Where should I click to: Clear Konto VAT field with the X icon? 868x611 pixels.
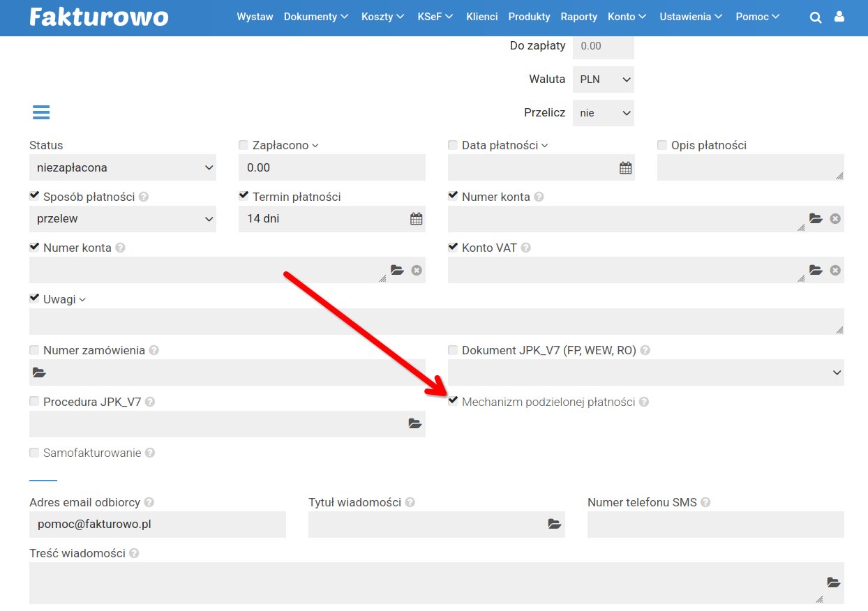(x=835, y=270)
